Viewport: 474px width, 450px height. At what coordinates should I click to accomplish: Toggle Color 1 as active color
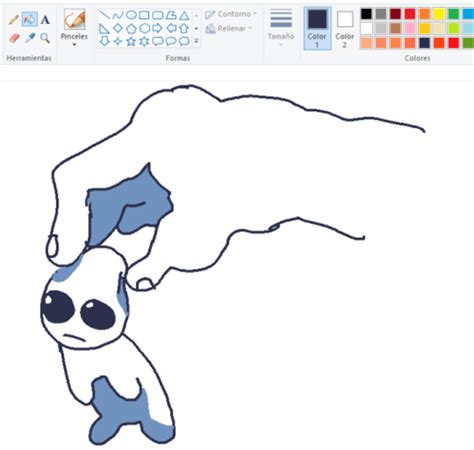tap(317, 28)
